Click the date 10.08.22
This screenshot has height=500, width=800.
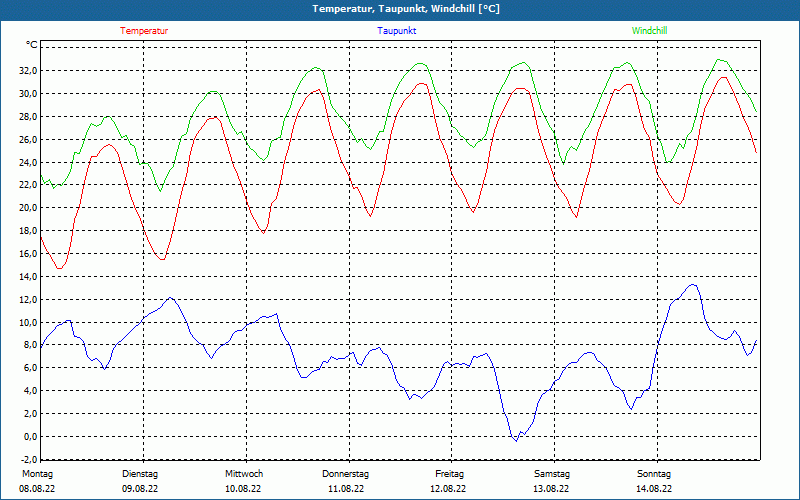(243, 489)
